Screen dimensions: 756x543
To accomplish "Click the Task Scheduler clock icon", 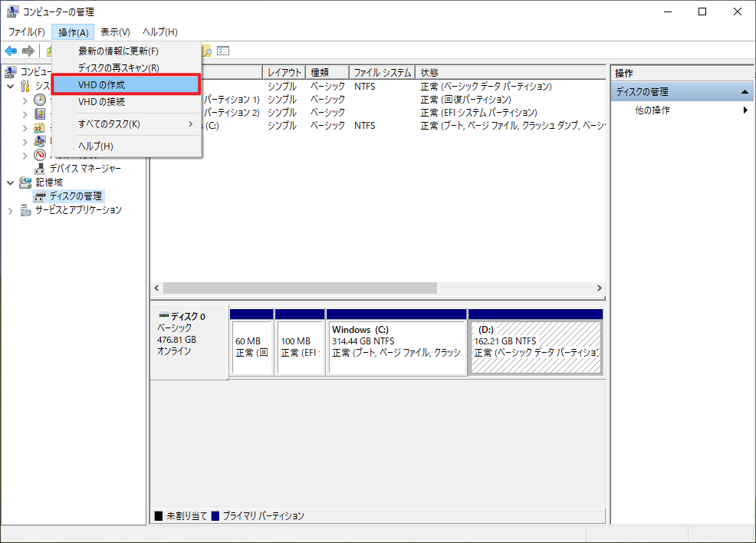I will (x=40, y=100).
